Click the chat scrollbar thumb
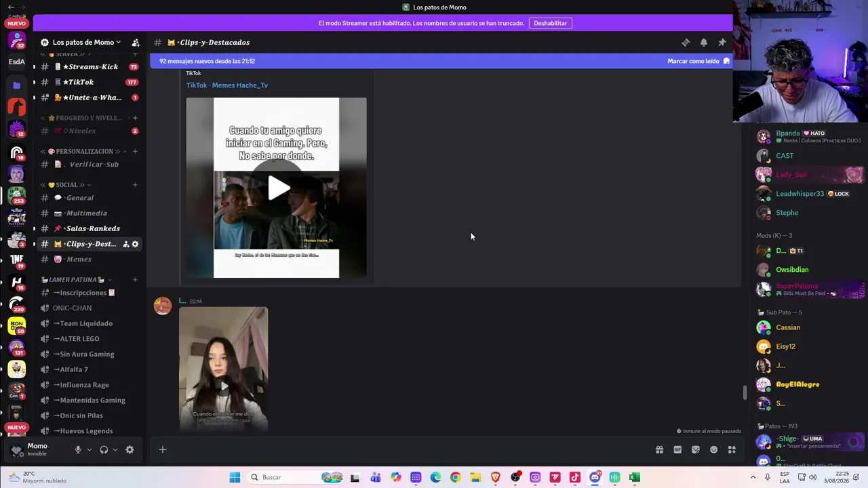This screenshot has height=488, width=868. [x=745, y=393]
